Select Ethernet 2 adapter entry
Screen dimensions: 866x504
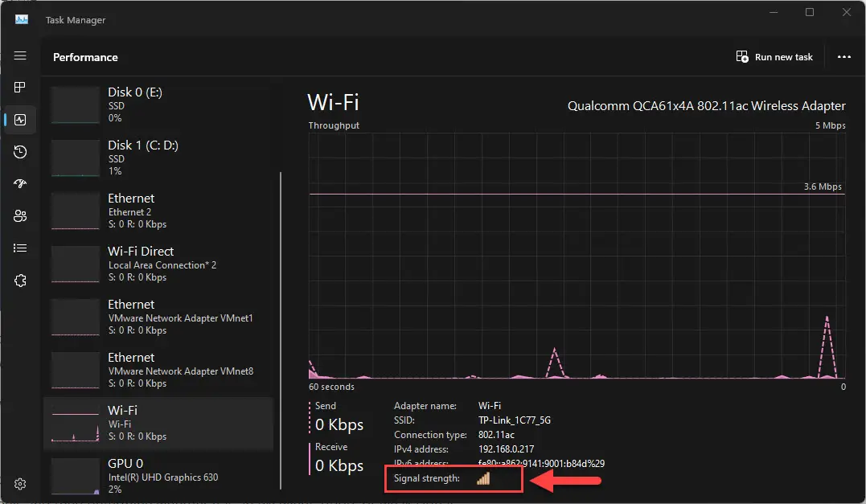coord(158,211)
